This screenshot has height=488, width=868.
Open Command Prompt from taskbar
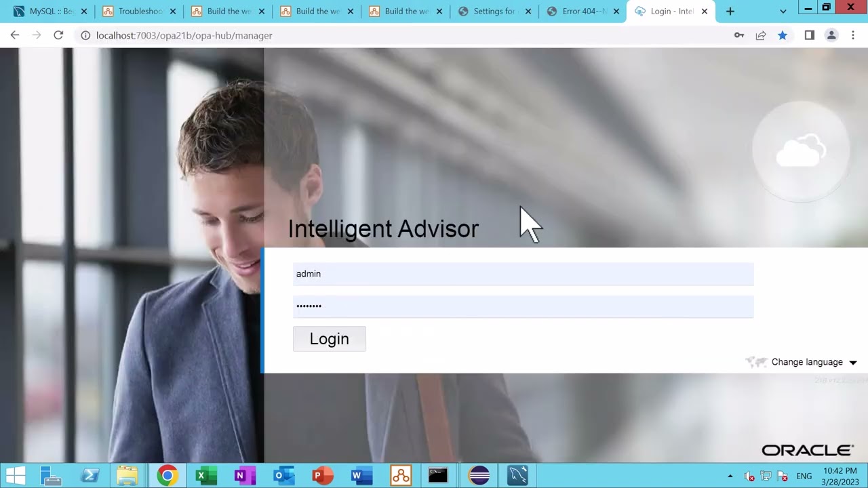point(438,476)
